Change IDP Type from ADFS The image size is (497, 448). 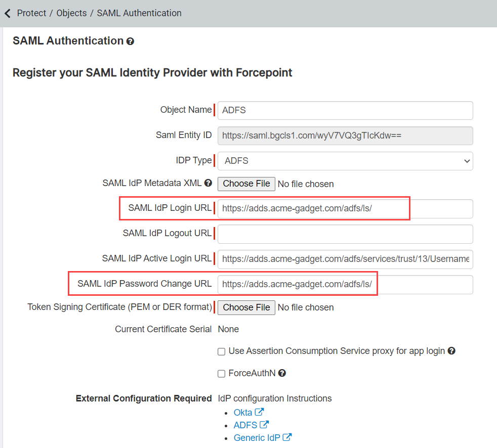coord(345,160)
